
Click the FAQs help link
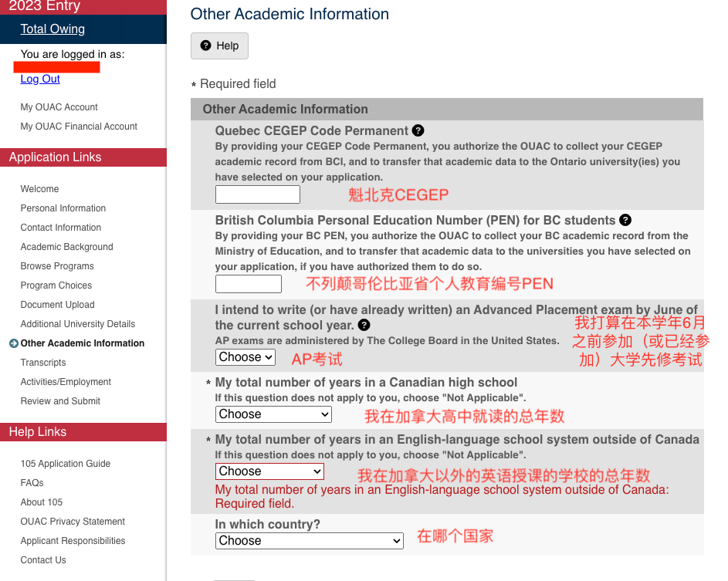32,482
